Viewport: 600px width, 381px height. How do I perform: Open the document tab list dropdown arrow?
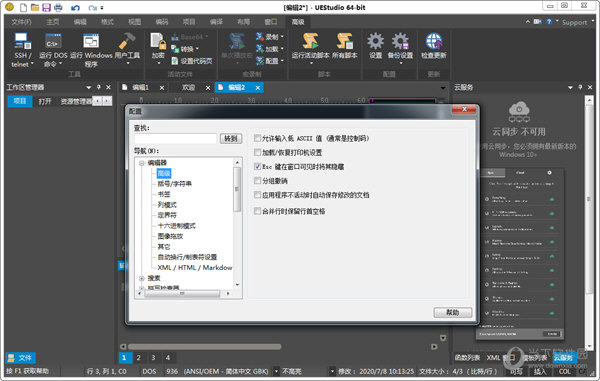443,88
